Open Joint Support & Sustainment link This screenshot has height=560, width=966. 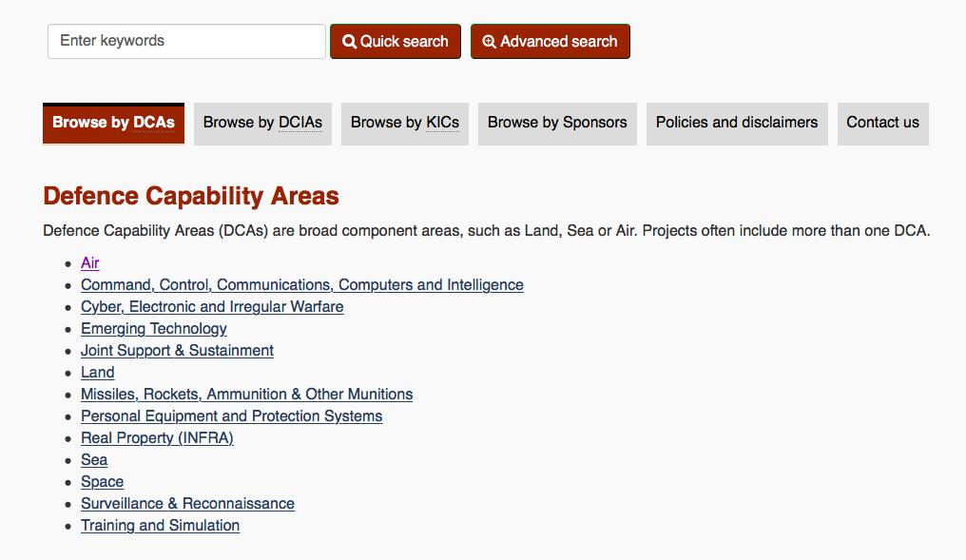point(177,351)
